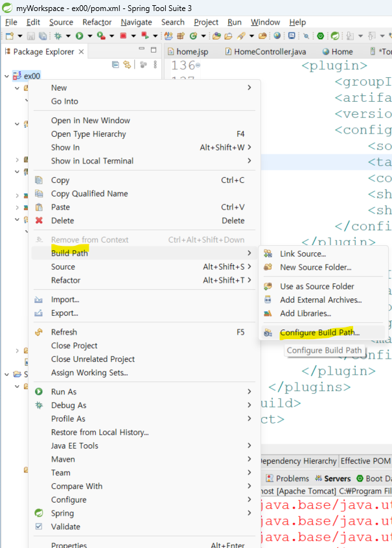Open dropdown arrow beside Run button
Viewport: 392px width, 548px height.
click(x=89, y=36)
